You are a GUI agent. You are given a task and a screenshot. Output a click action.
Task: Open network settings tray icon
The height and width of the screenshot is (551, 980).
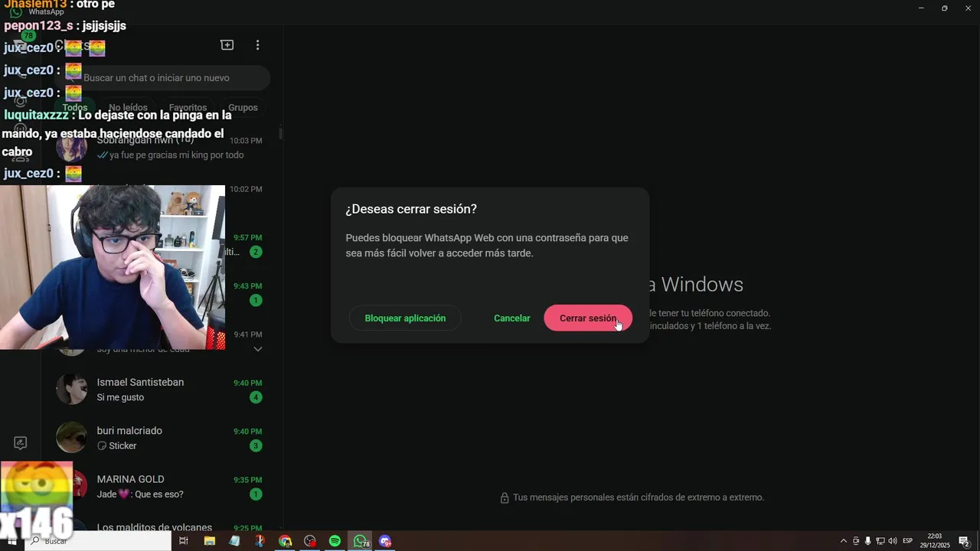[880, 541]
